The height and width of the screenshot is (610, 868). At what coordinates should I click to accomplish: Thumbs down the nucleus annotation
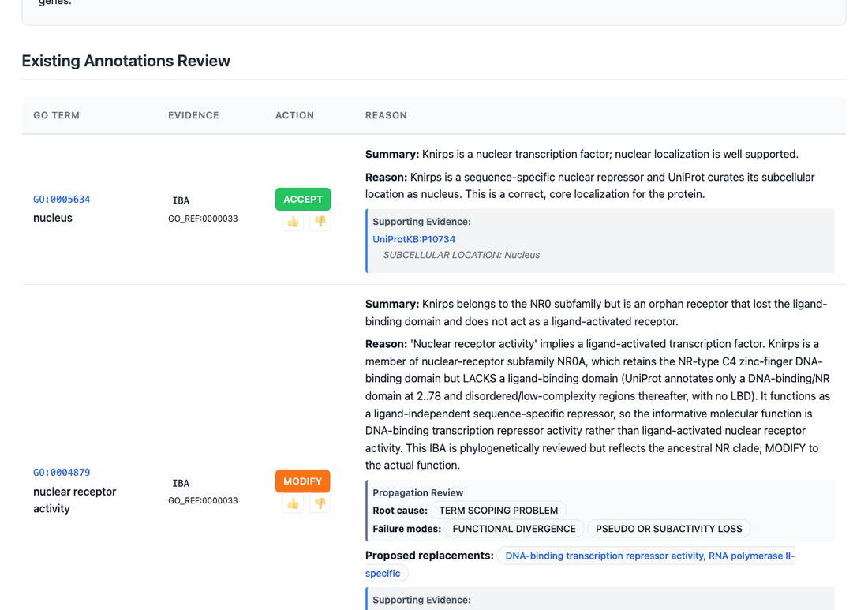320,222
